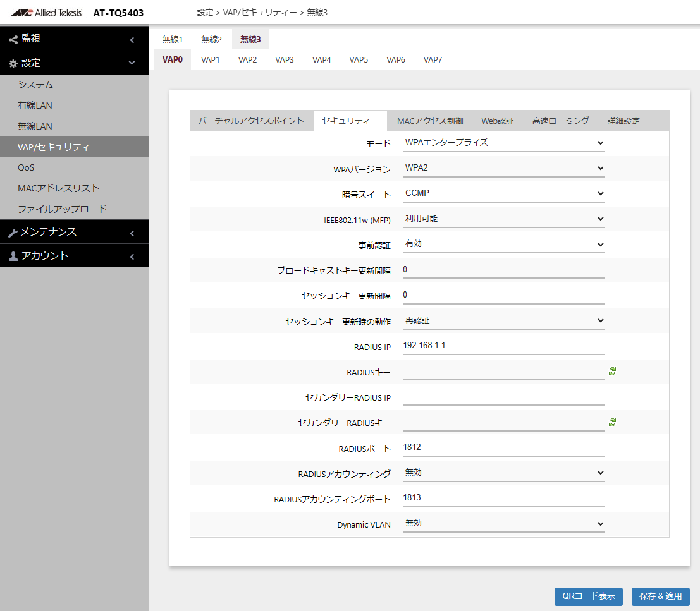This screenshot has height=611, width=700.
Task: Click the AT-TQ5403 model name
Action: tap(118, 13)
